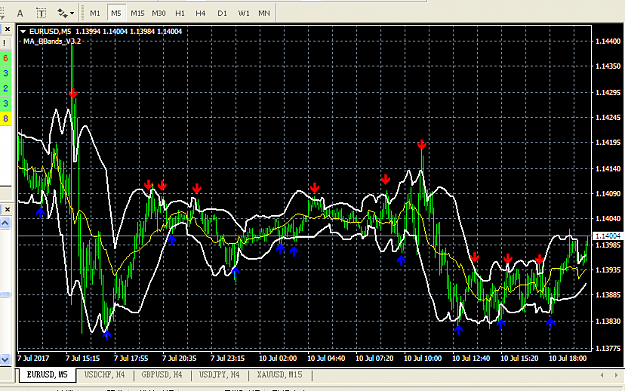Click the left panel scroll-down arrow
This screenshot has width=625, height=391.
pos(5,360)
